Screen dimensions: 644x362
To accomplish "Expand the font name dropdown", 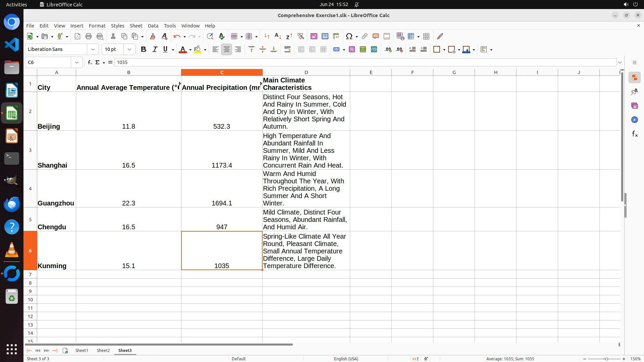I will 93,50.
